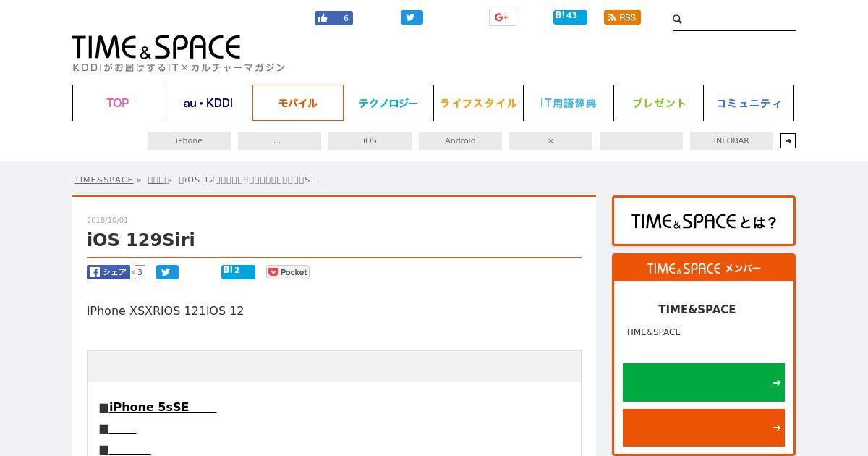Image resolution: width=868 pixels, height=456 pixels.
Task: Click the Google+ share button in header
Action: tap(503, 17)
